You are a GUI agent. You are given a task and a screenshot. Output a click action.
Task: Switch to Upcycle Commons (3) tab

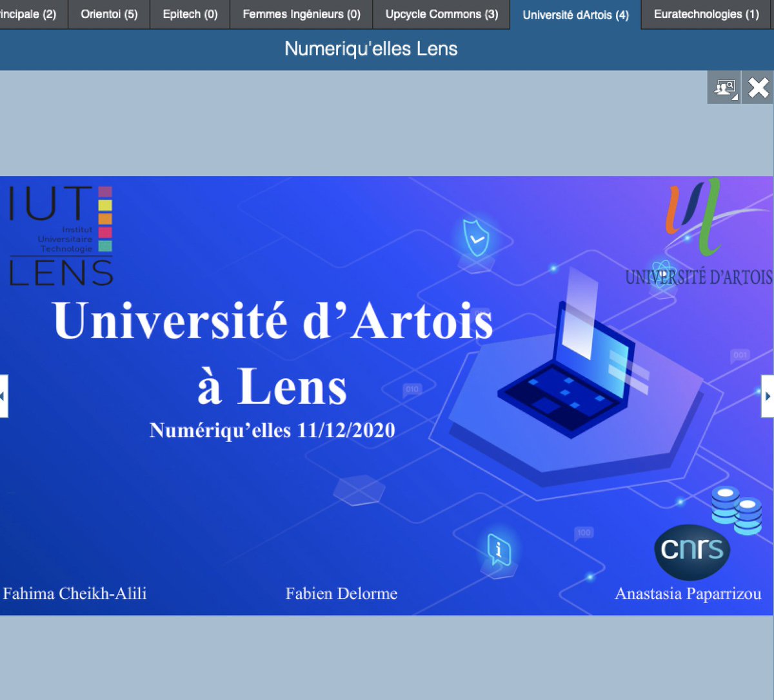click(442, 14)
